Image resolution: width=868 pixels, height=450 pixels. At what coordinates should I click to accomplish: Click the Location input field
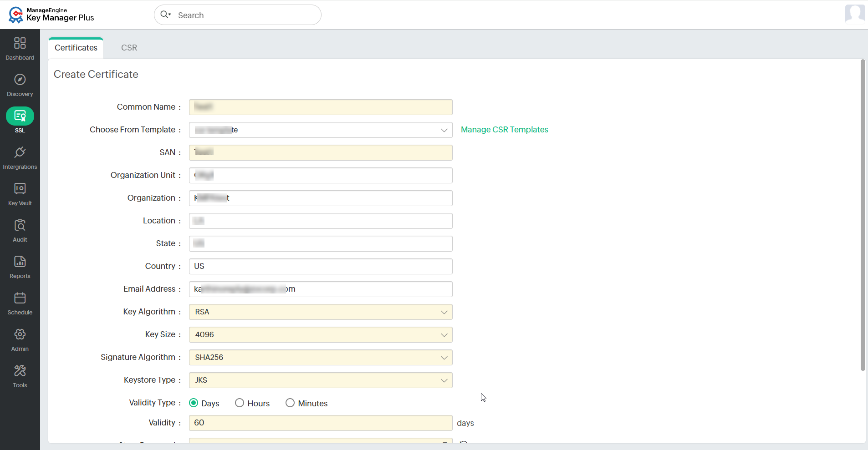coord(321,221)
